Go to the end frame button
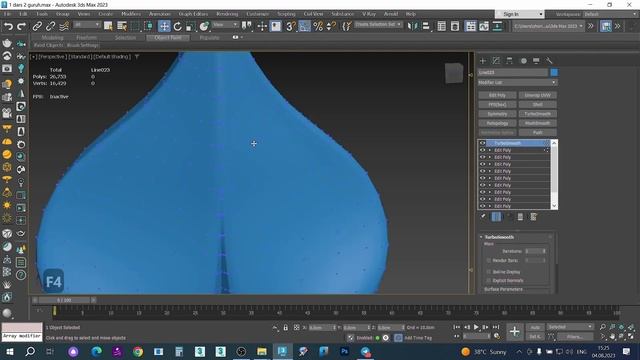This screenshot has height=360, width=640. pos(496,327)
